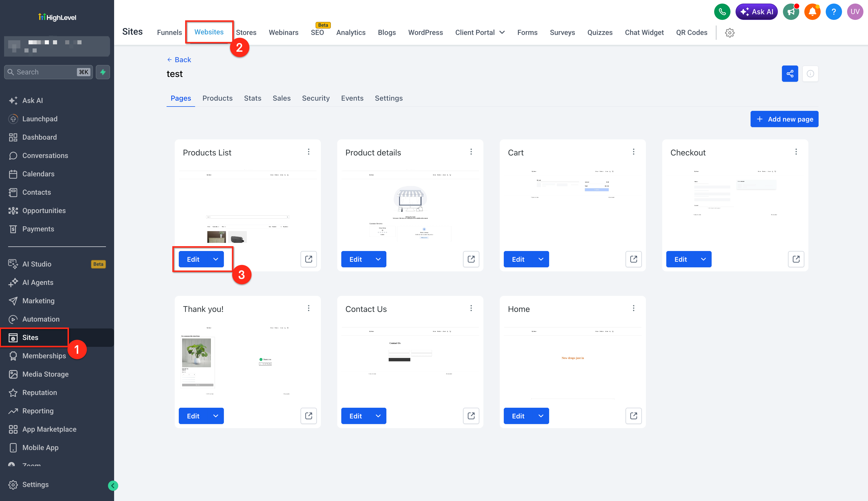The height and width of the screenshot is (501, 868).
Task: Open Payments in the sidebar
Action: pyautogui.click(x=38, y=229)
